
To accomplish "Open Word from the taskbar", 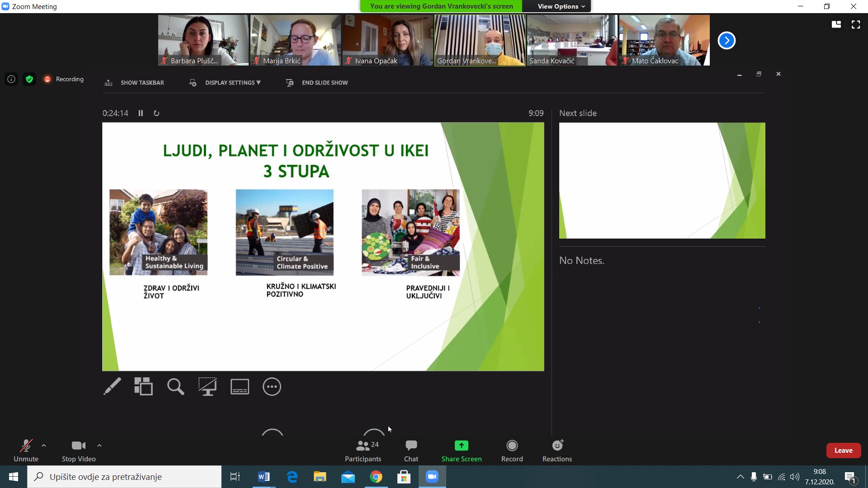I will [x=264, y=477].
